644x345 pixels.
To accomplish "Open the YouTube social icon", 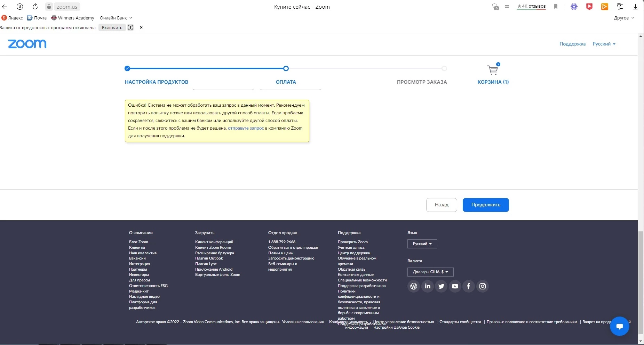I will pyautogui.click(x=455, y=286).
